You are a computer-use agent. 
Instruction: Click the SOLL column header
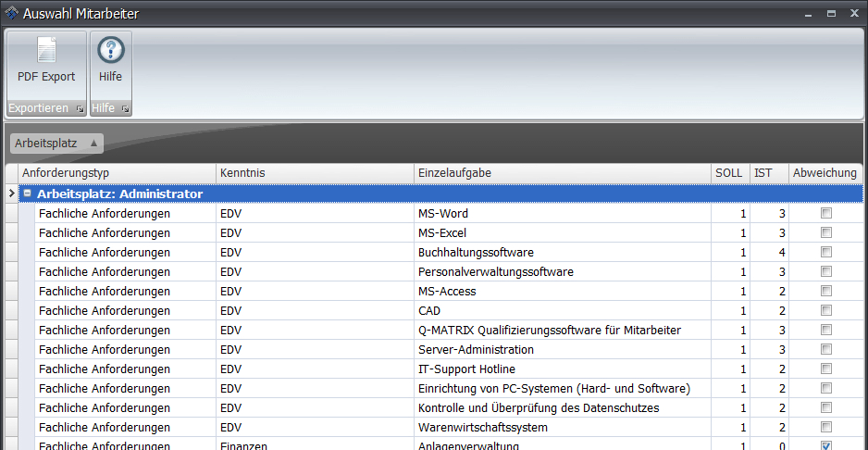(x=729, y=173)
